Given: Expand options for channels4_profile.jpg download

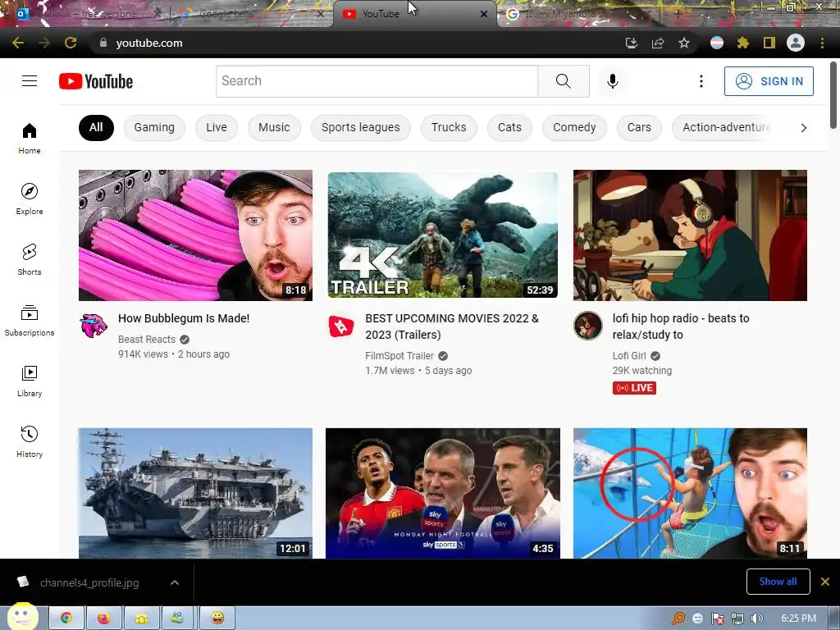Looking at the screenshot, I should click(175, 582).
